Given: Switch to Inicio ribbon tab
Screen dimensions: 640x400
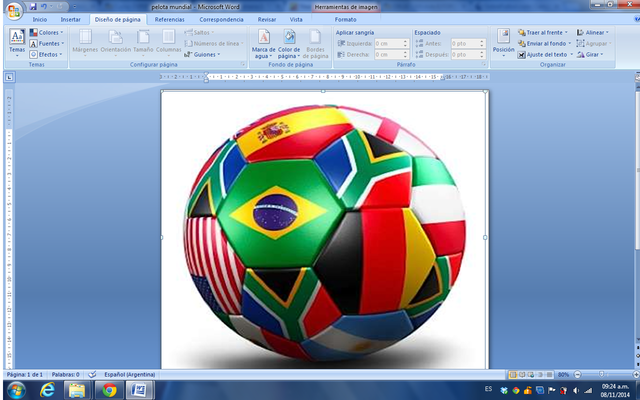Looking at the screenshot, I should (x=40, y=19).
